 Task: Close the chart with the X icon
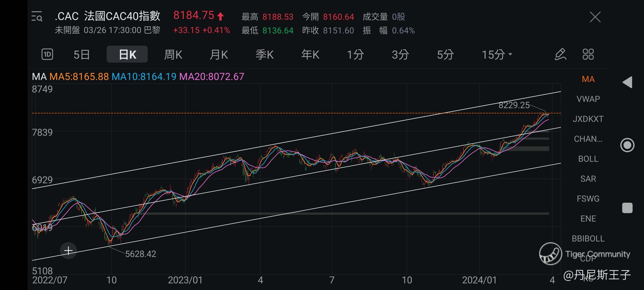pyautogui.click(x=595, y=17)
